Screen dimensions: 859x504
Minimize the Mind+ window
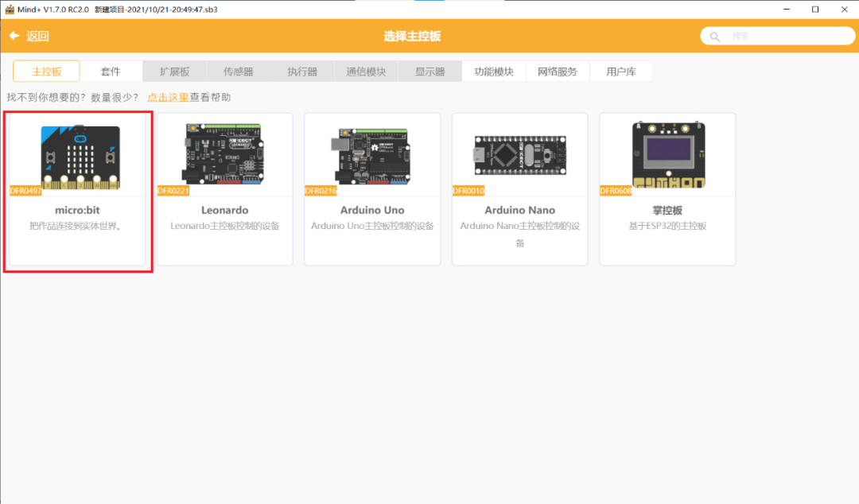787,10
